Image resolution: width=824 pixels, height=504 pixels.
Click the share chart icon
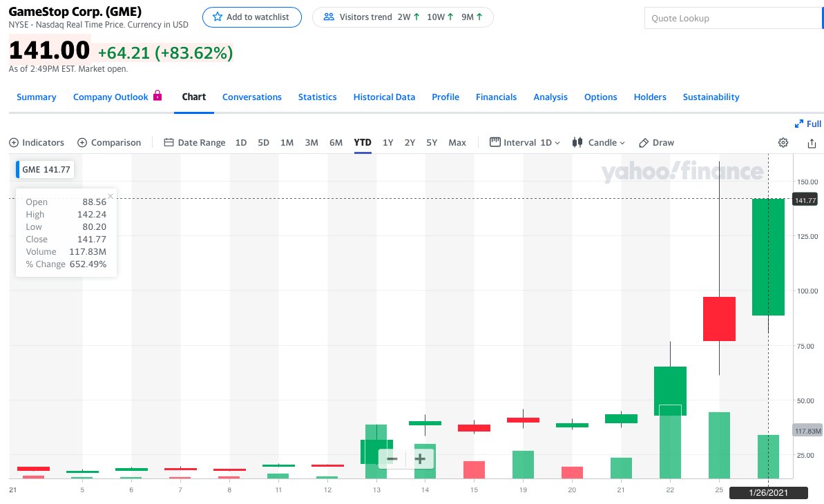[812, 143]
